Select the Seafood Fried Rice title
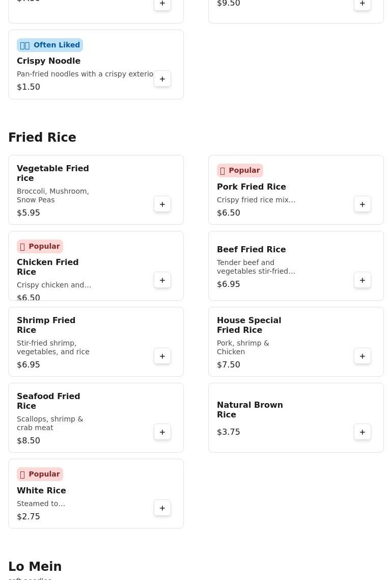The width and height of the screenshot is (392, 580). click(48, 401)
